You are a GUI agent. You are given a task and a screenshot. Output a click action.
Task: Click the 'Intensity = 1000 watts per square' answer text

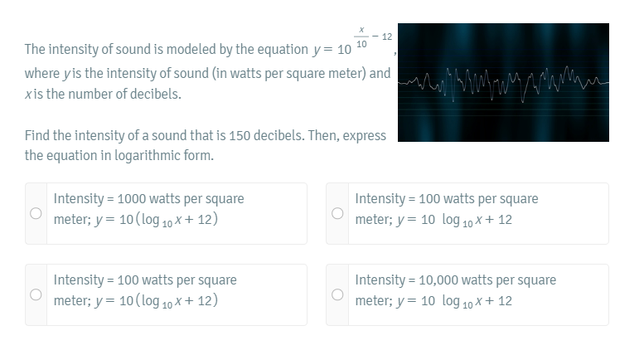148,199
